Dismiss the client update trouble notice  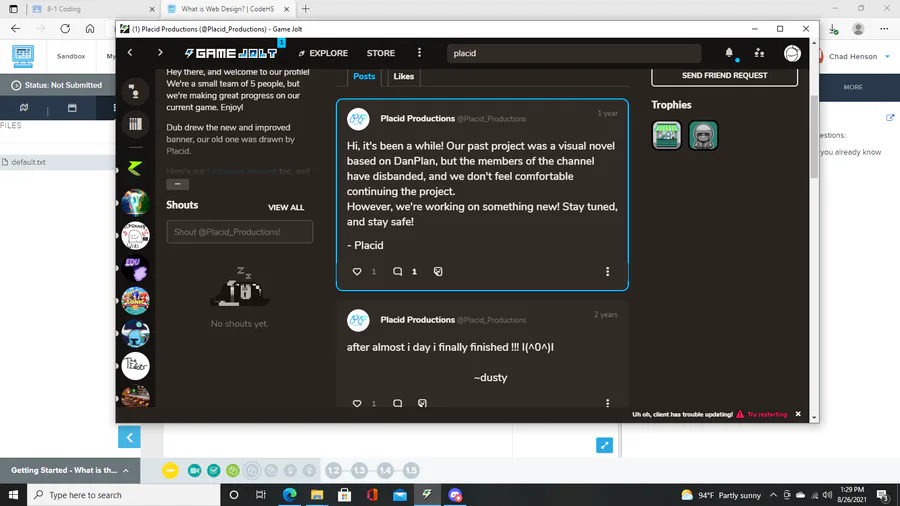click(798, 414)
